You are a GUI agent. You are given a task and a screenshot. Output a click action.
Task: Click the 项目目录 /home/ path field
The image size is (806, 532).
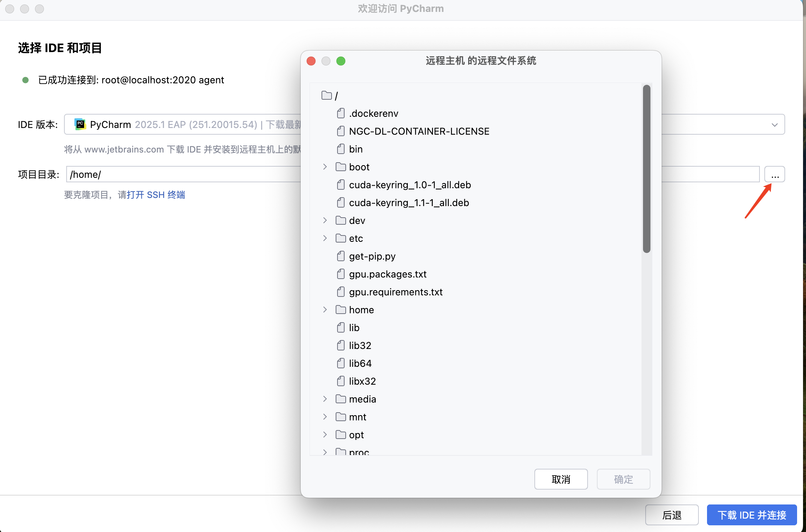click(413, 174)
